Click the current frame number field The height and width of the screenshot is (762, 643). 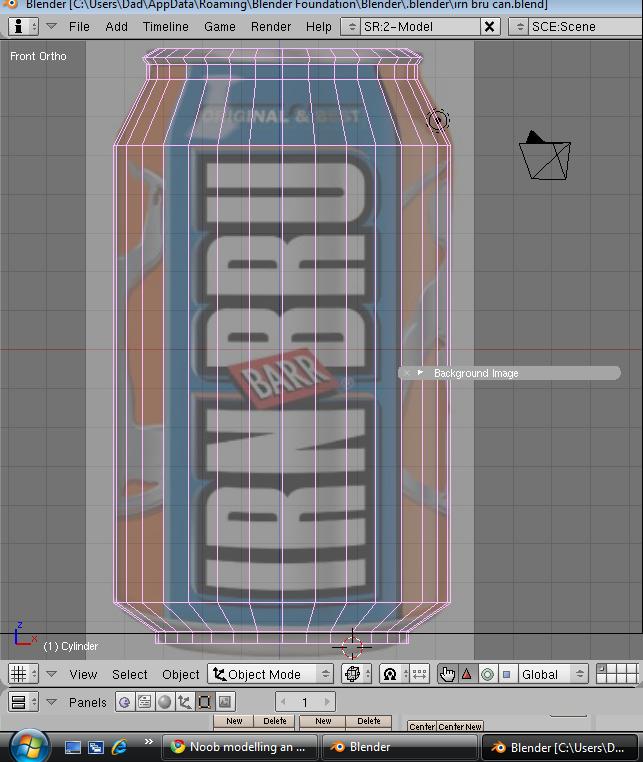pos(305,702)
